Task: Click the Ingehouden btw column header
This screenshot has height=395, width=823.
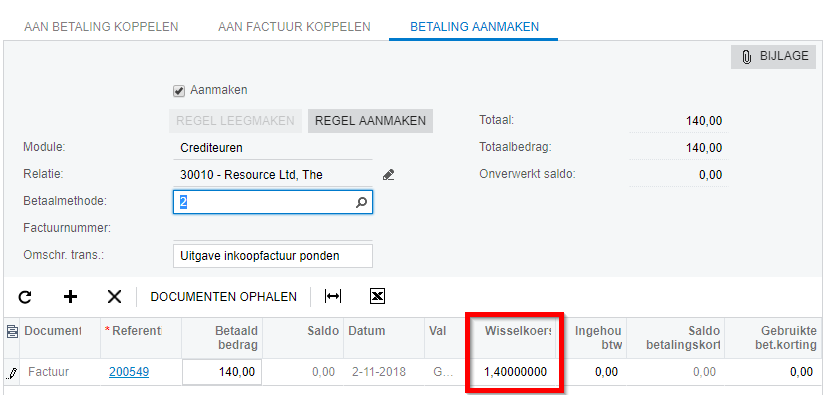Action: click(592, 338)
